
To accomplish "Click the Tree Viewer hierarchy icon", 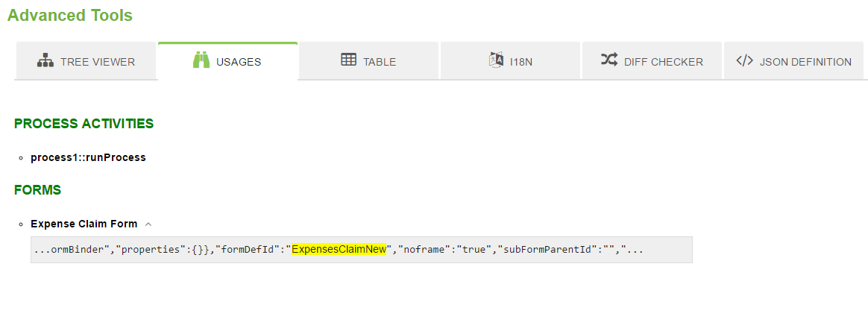I will (45, 61).
